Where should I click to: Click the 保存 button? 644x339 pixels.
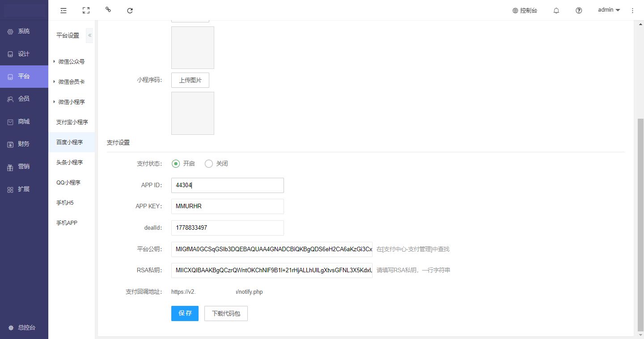pyautogui.click(x=185, y=313)
